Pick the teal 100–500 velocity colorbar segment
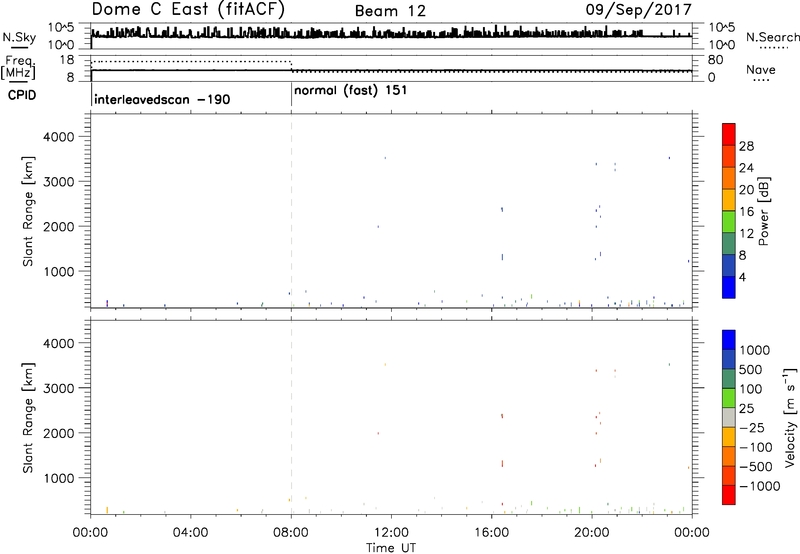 [729, 379]
